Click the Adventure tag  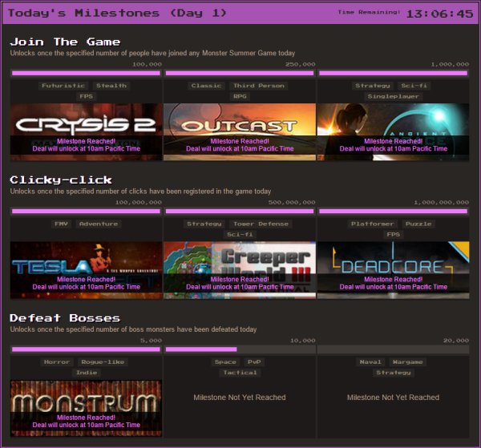99,224
